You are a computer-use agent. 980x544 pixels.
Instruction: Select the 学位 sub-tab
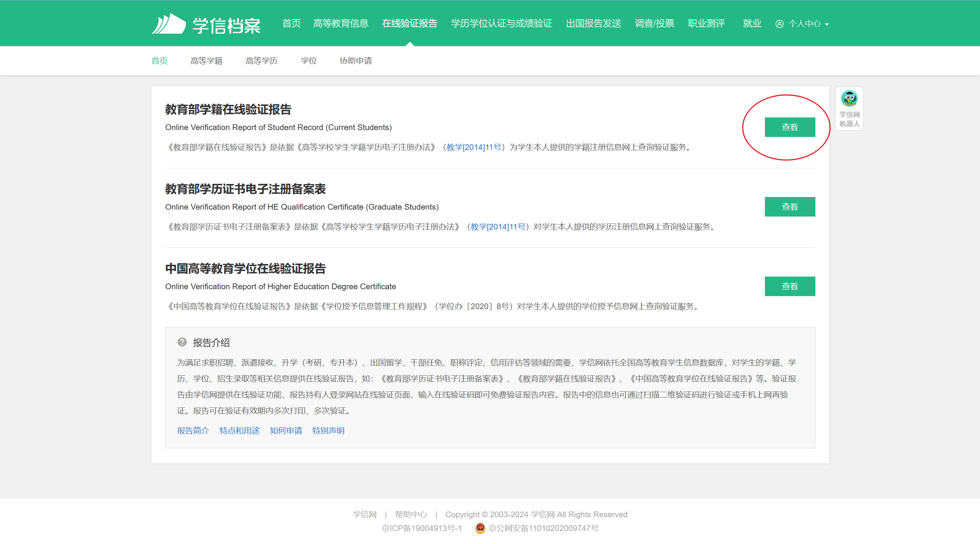[309, 61]
